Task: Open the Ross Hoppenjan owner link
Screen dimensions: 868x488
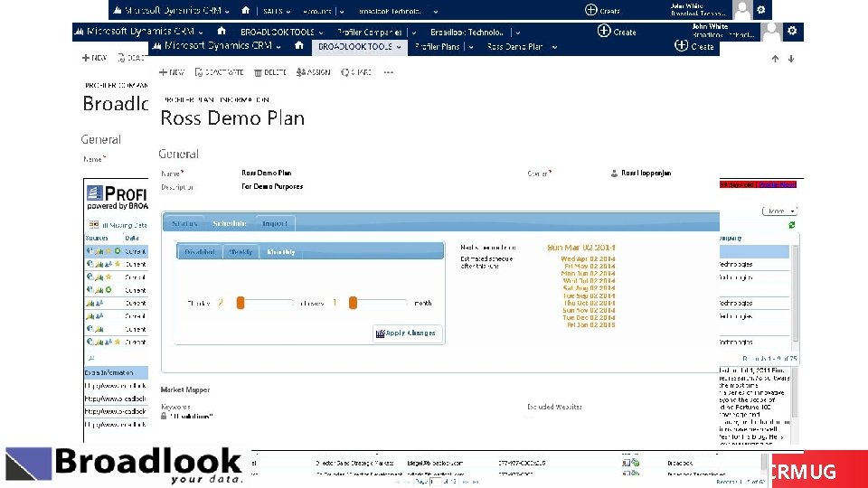Action: click(x=646, y=174)
